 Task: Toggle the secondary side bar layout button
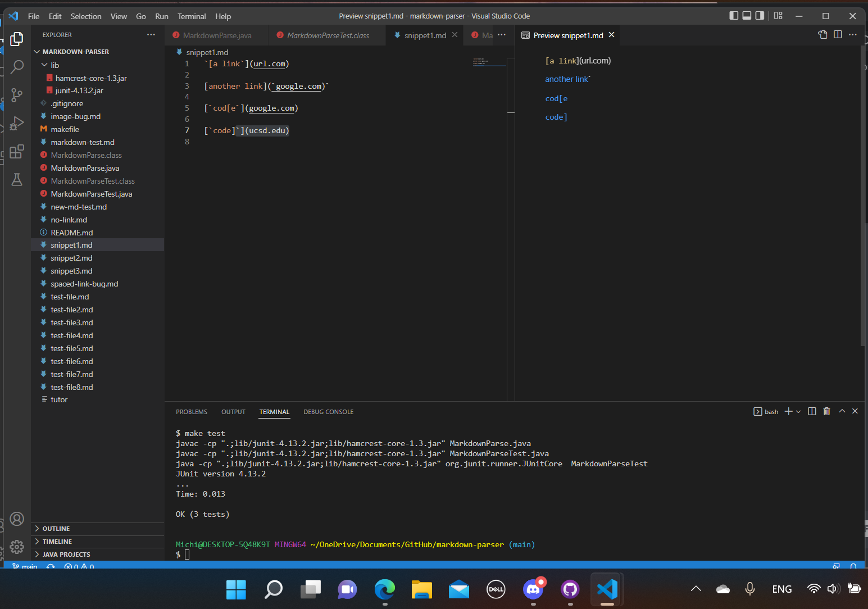(x=760, y=16)
